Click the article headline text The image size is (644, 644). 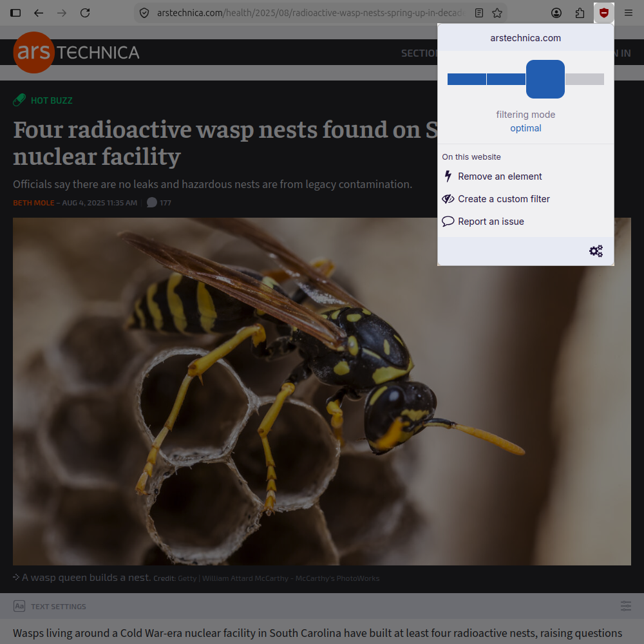click(225, 143)
